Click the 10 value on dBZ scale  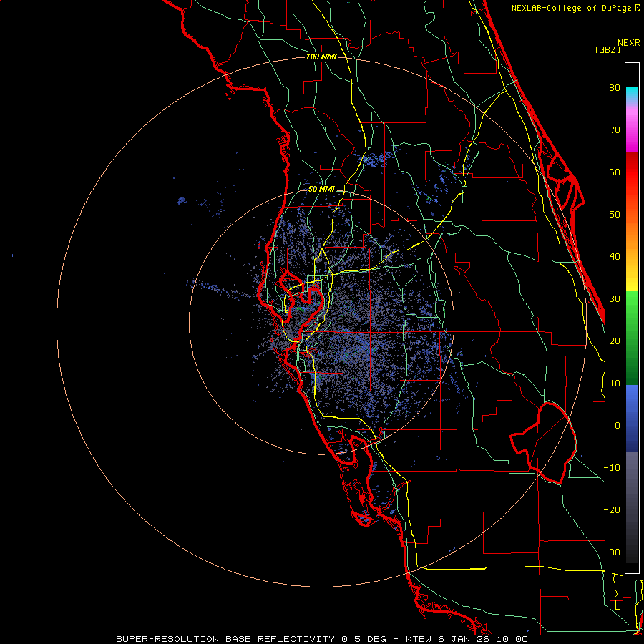tap(615, 384)
